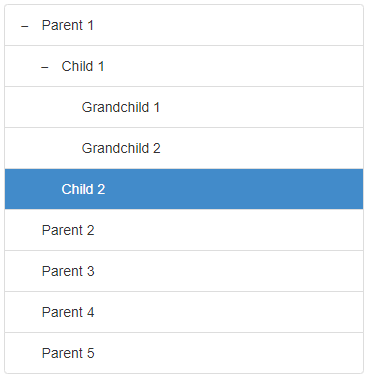Click the Parent 1 text label

coord(68,25)
